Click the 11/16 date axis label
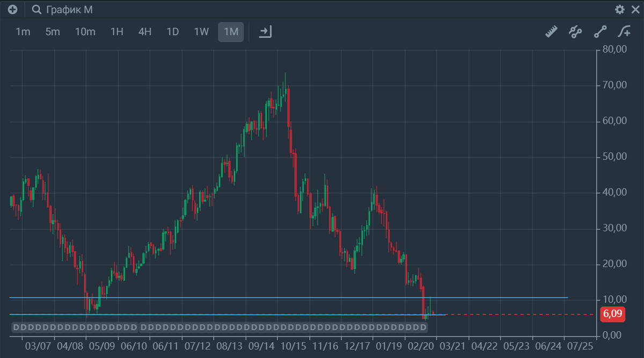The height and width of the screenshot is (358, 644). pos(325,346)
